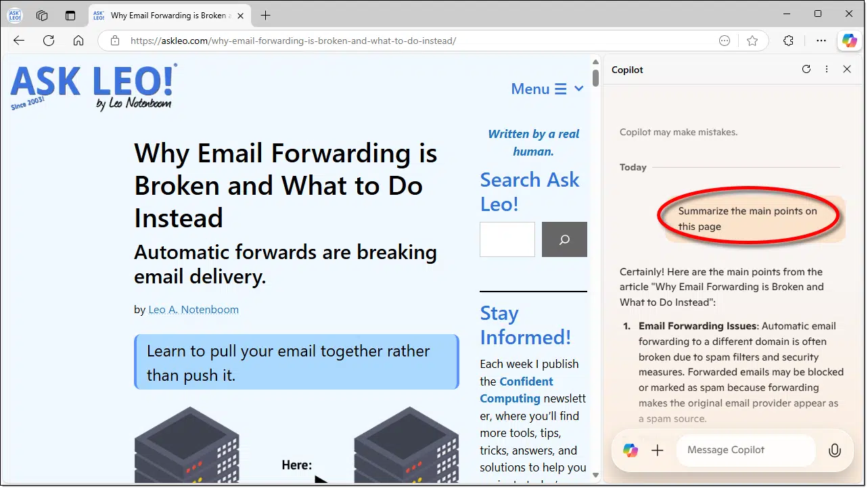Maximize the Edge browser window

point(818,14)
